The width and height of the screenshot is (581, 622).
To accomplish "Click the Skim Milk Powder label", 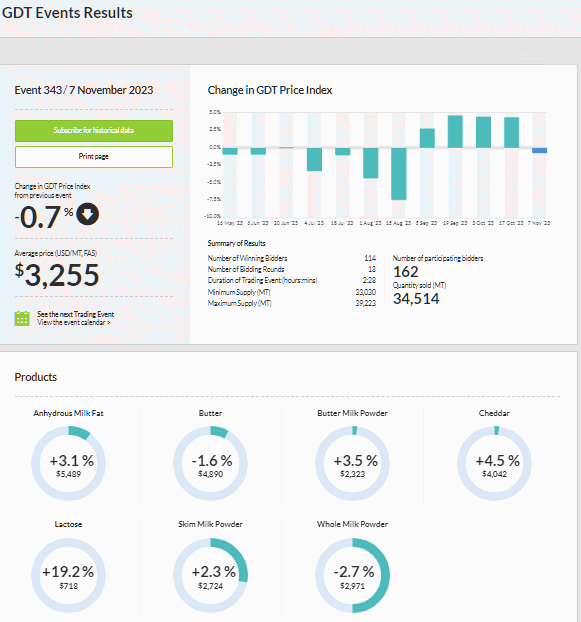I will 211,524.
